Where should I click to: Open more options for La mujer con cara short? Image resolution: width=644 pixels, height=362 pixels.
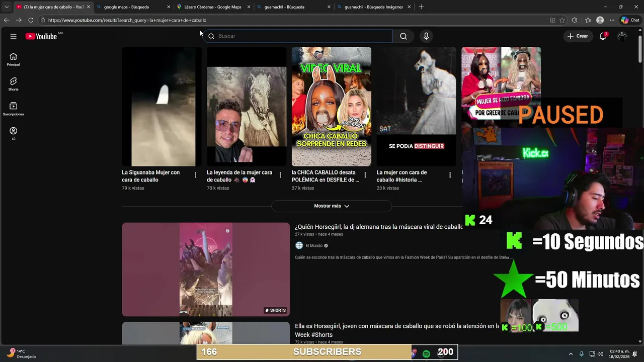pos(450,175)
